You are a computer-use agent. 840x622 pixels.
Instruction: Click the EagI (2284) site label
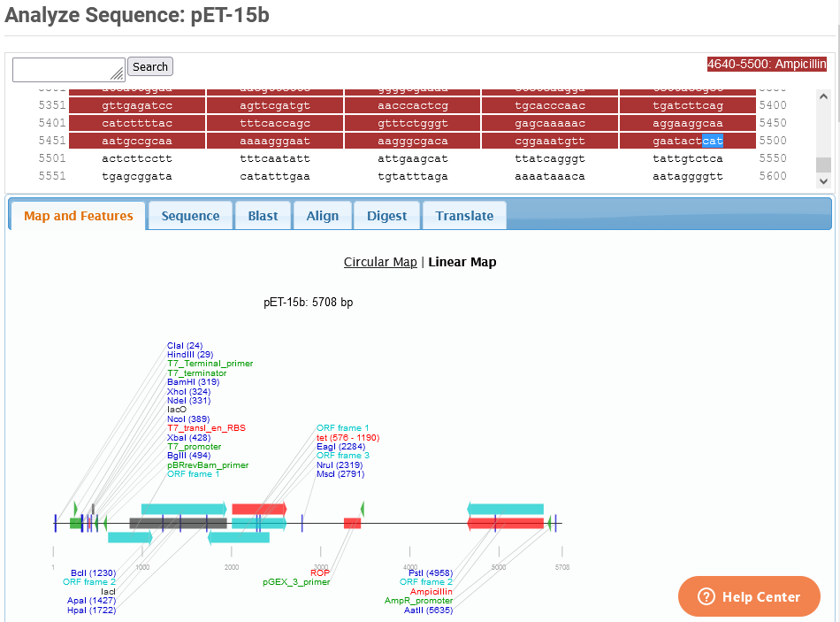point(340,447)
